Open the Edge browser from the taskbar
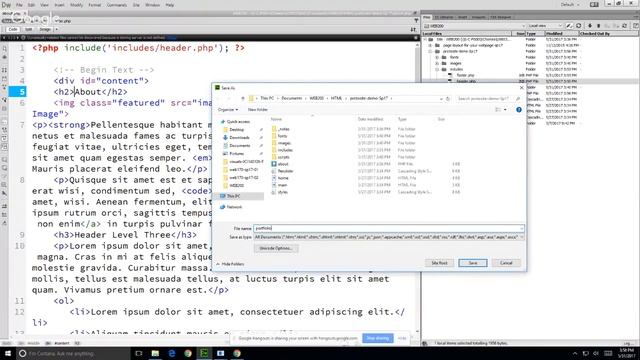640x360 pixels. 171,353
